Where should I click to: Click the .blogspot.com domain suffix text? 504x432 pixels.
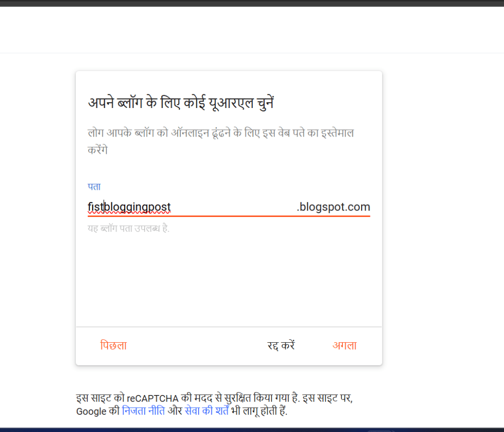[x=335, y=207]
